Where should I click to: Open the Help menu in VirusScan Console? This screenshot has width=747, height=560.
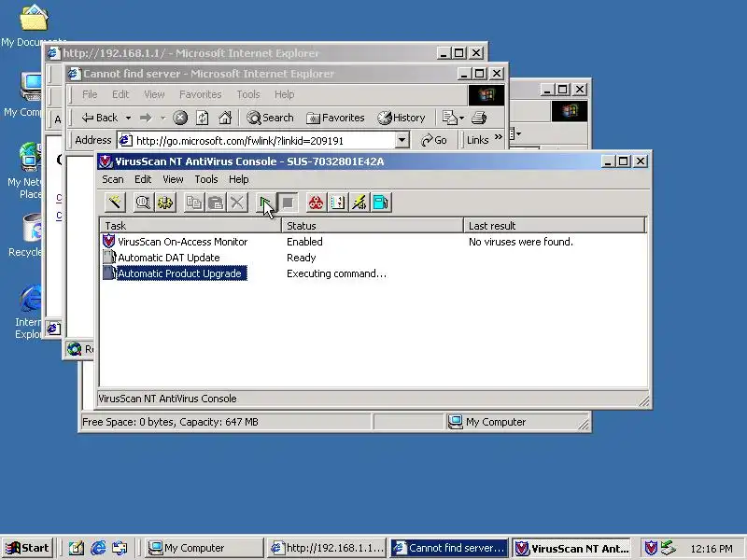click(239, 179)
